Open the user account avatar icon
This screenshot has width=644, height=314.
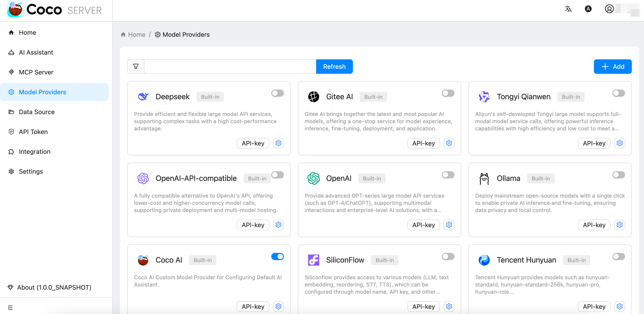pyautogui.click(x=609, y=9)
